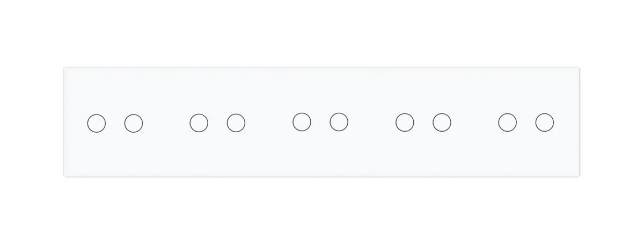The height and width of the screenshot is (244, 644).
Task: Click the blank glass between center and fourth pairs
Action: coord(371,122)
